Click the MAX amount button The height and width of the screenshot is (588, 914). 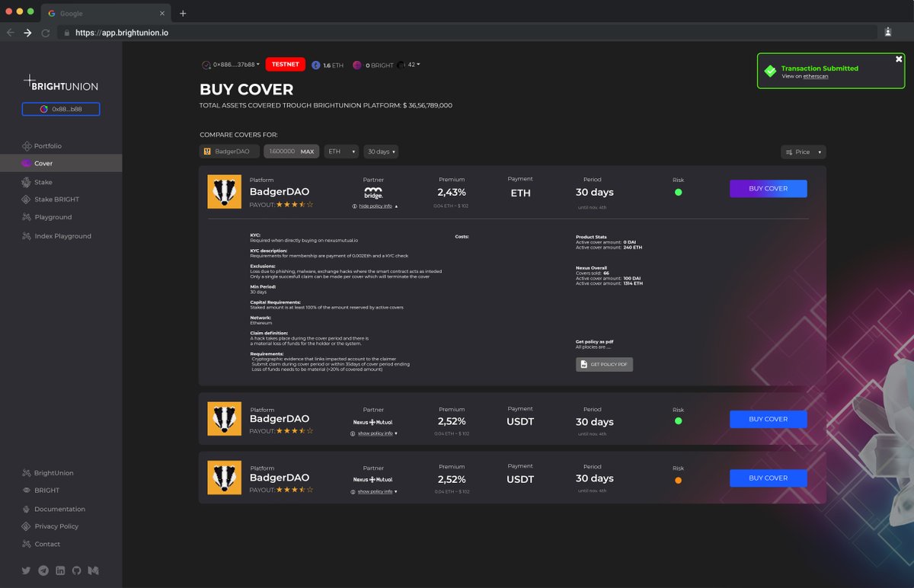pyautogui.click(x=307, y=152)
